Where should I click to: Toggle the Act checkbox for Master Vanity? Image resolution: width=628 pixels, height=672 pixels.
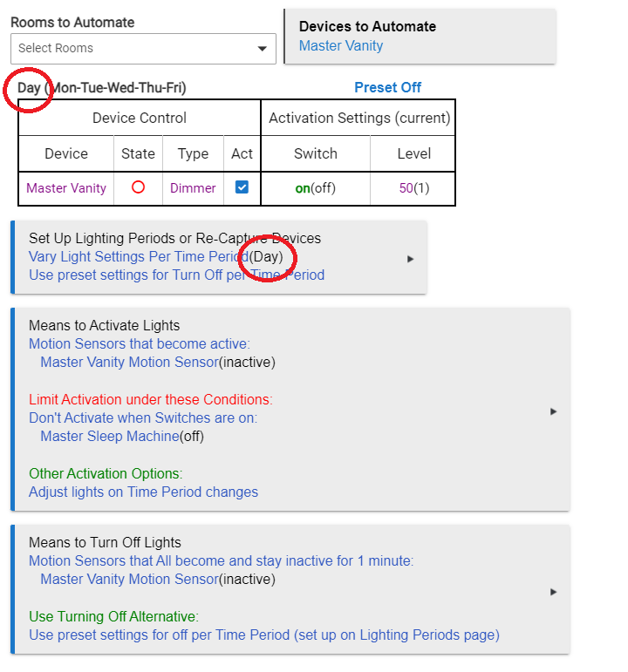click(242, 187)
